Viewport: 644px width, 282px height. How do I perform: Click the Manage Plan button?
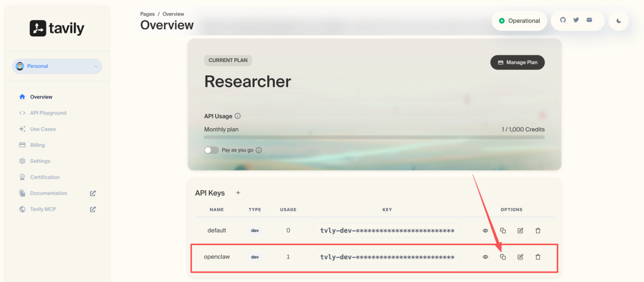coord(518,62)
